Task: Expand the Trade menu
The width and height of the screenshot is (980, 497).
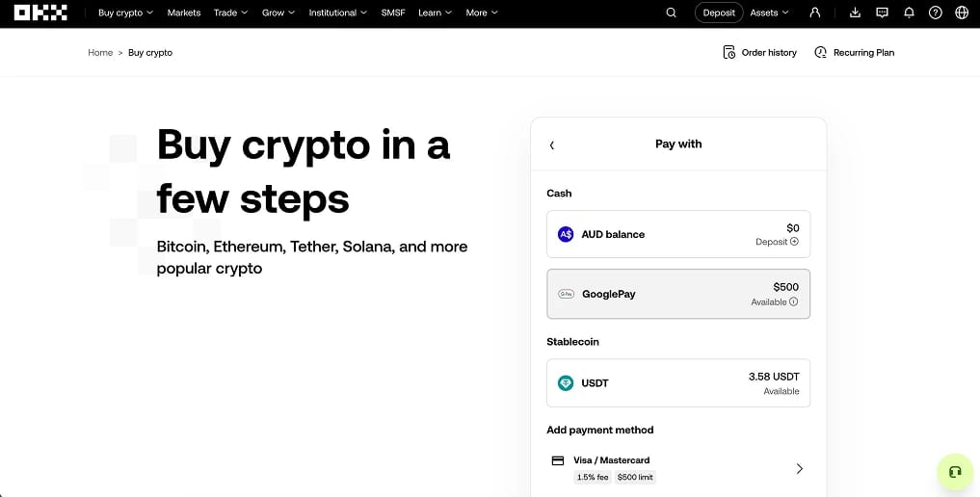Action: tap(230, 13)
